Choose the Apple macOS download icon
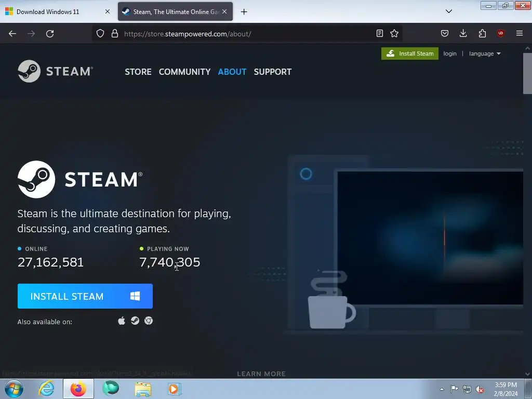 [x=122, y=321]
